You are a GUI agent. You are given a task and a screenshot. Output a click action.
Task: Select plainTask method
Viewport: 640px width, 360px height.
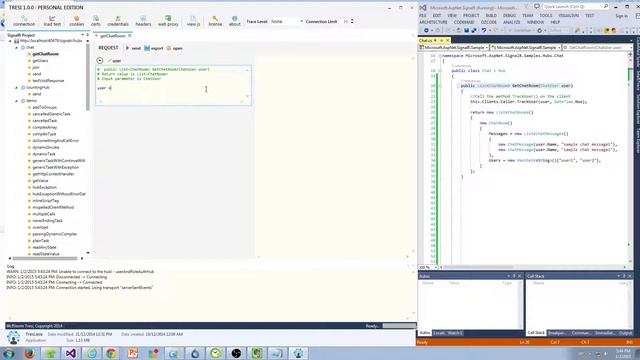40,241
